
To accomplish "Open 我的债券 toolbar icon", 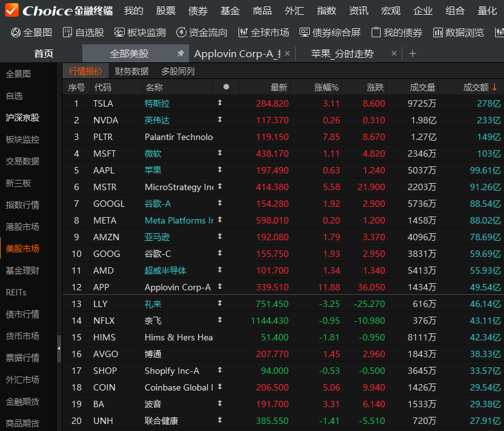I will point(375,32).
